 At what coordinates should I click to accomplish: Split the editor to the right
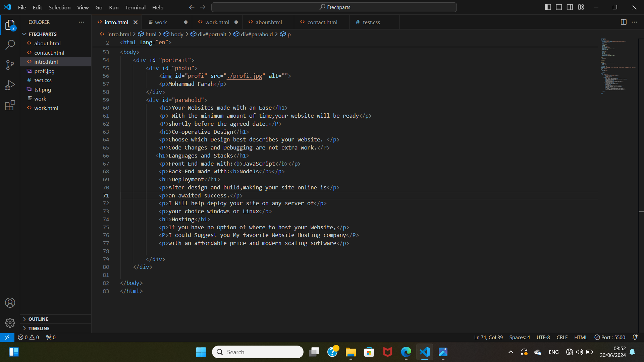pos(623,22)
